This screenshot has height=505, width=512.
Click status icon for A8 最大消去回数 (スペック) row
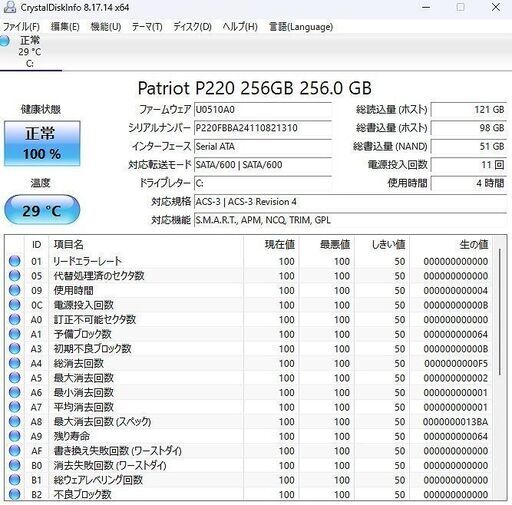14,421
